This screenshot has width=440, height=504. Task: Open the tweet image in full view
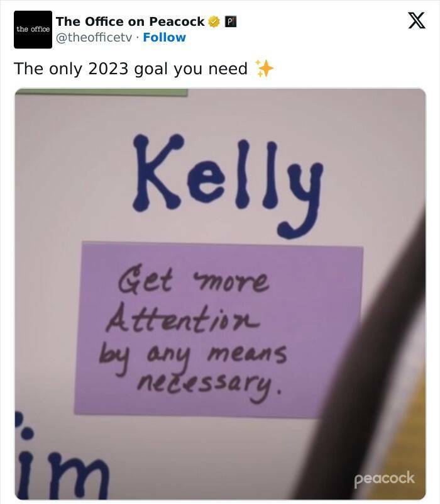[x=221, y=294]
